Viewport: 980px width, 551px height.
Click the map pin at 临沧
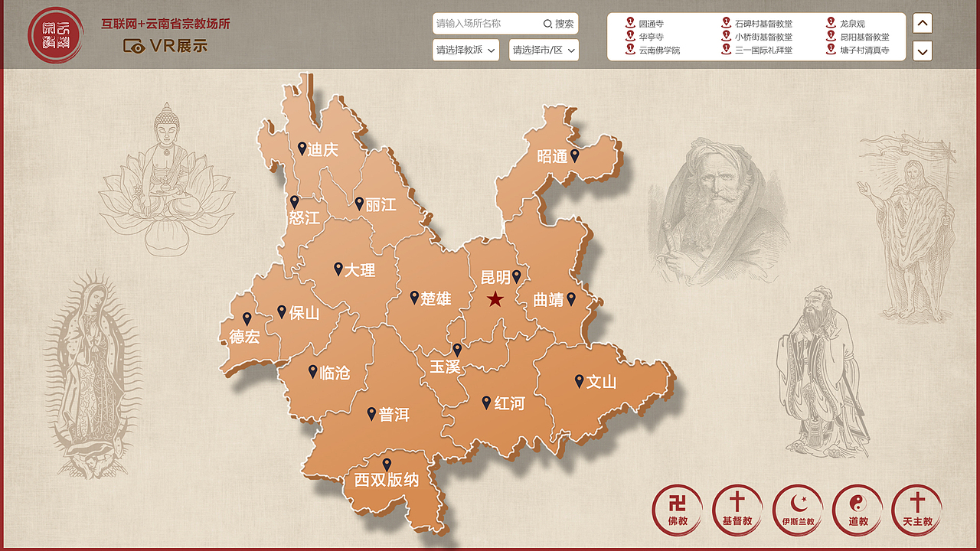312,371
